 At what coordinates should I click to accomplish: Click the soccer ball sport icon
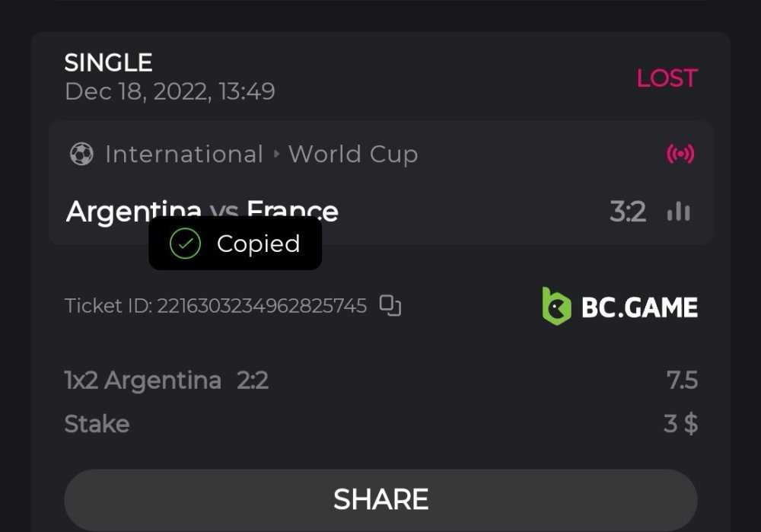(81, 155)
